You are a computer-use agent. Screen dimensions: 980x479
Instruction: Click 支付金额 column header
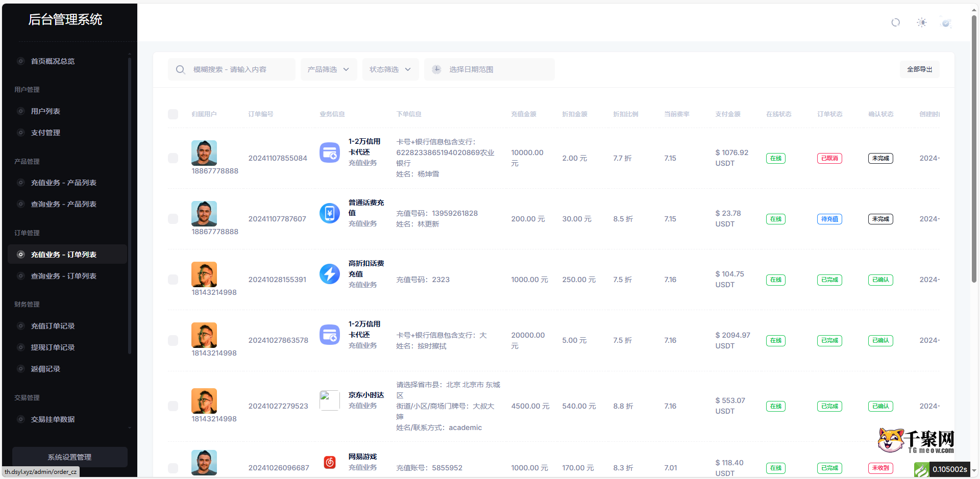728,114
